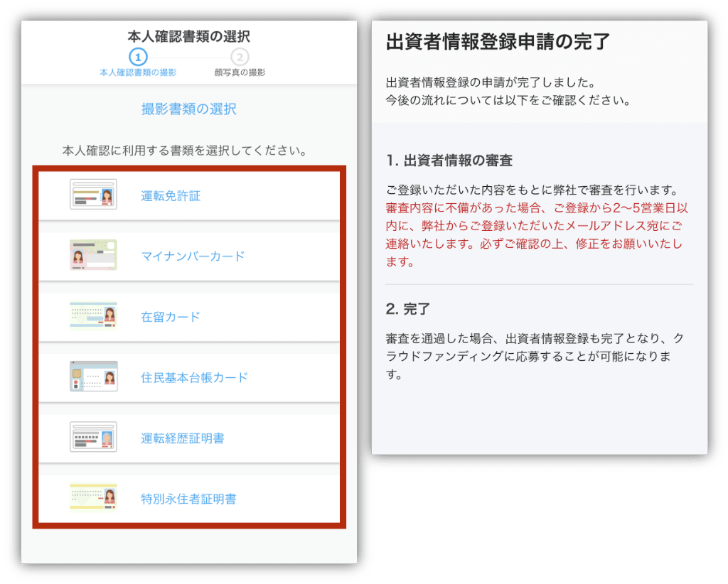This screenshot has width=728, height=584.
Task: Pick the 特別永住者証明書 text label
Action: click(188, 499)
